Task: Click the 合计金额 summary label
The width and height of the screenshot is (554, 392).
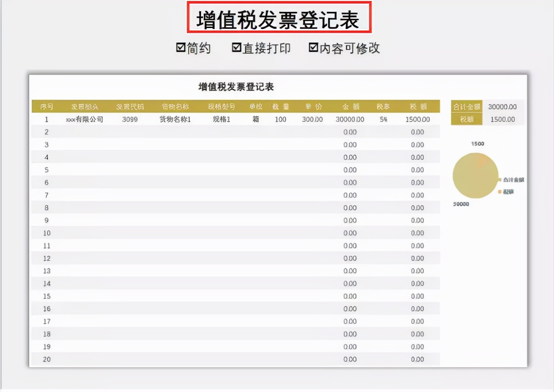Action: [466, 106]
